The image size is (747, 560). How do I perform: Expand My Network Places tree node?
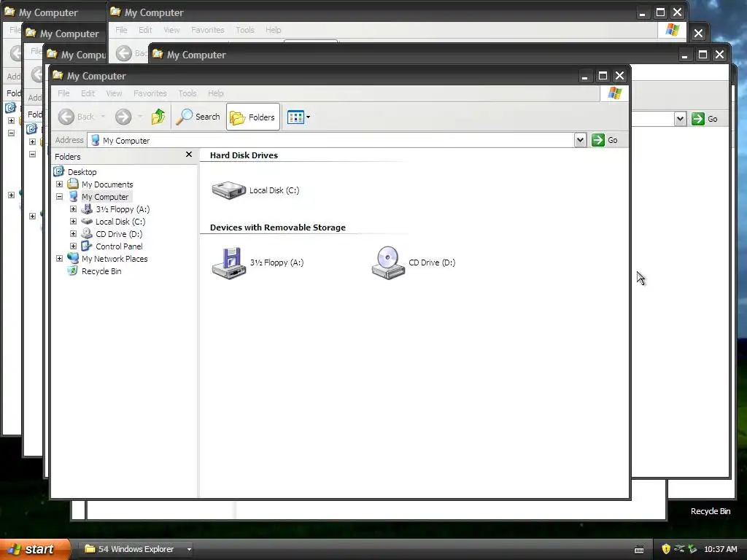pos(60,259)
